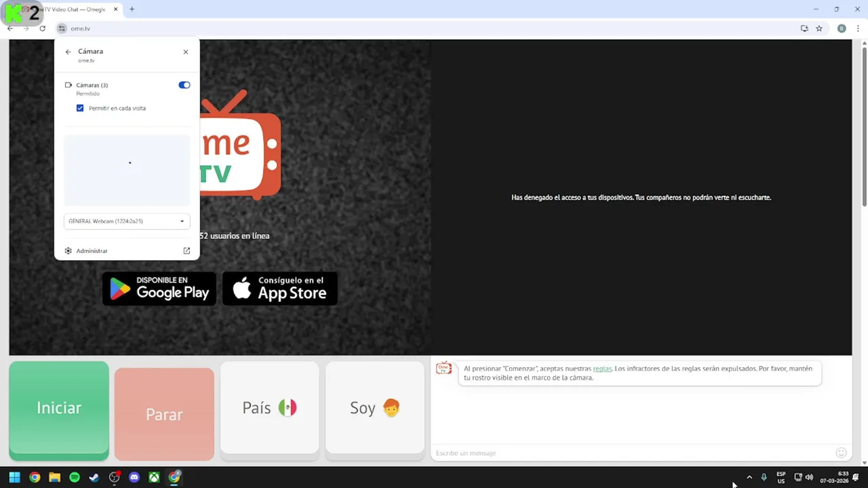The width and height of the screenshot is (868, 488).
Task: Bookmark this page with the star
Action: 819,28
